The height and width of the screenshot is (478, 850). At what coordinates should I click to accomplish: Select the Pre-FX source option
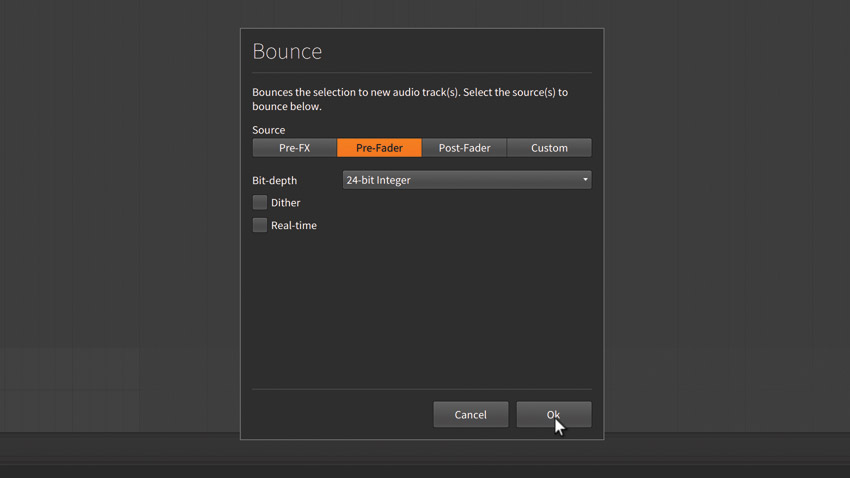coord(294,147)
